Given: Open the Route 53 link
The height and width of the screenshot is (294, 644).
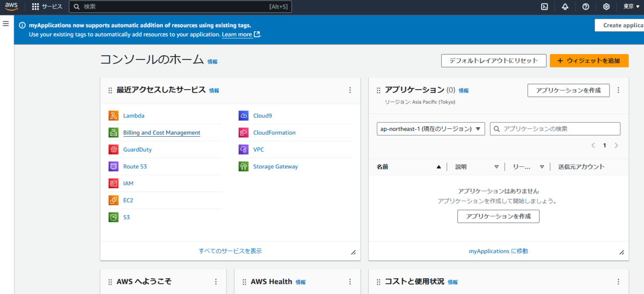Looking at the screenshot, I should pyautogui.click(x=135, y=166).
